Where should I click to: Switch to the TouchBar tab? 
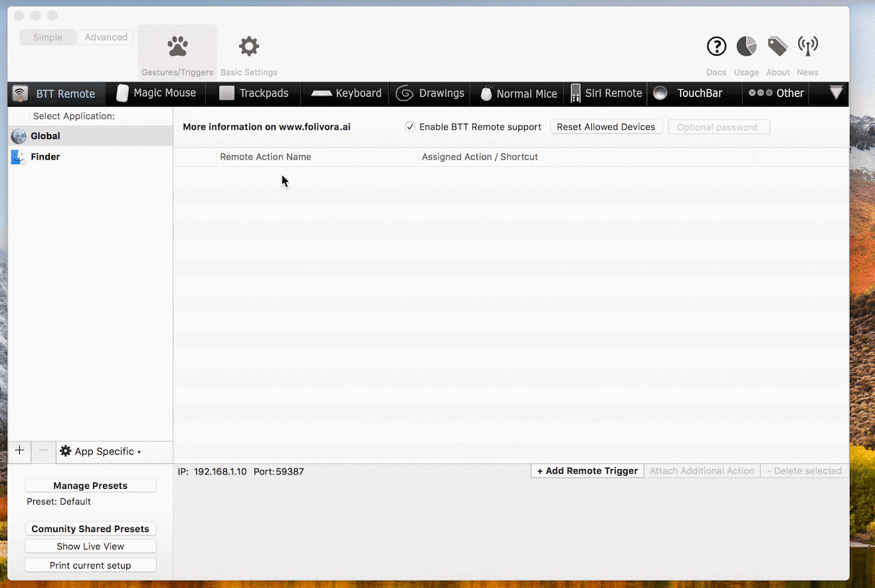pyautogui.click(x=695, y=94)
